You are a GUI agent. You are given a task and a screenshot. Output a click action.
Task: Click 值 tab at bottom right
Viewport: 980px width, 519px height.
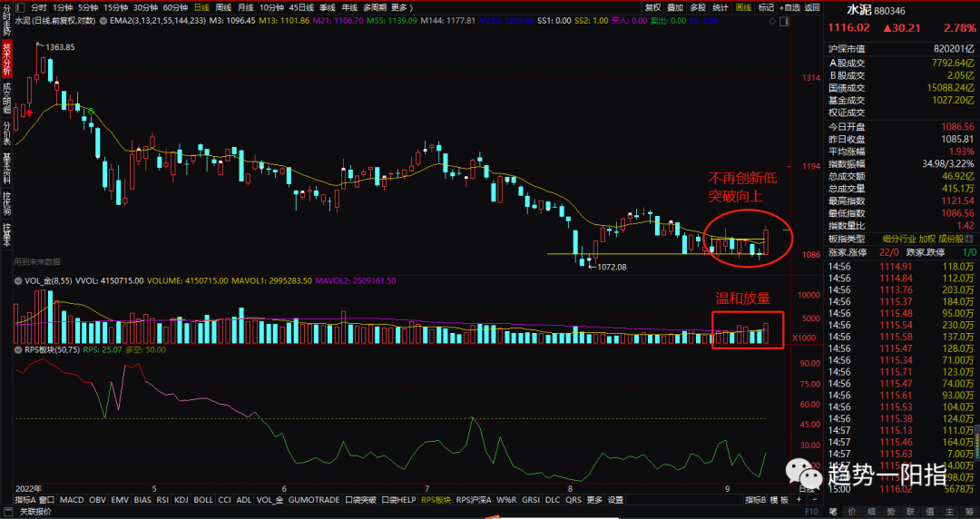tap(929, 512)
